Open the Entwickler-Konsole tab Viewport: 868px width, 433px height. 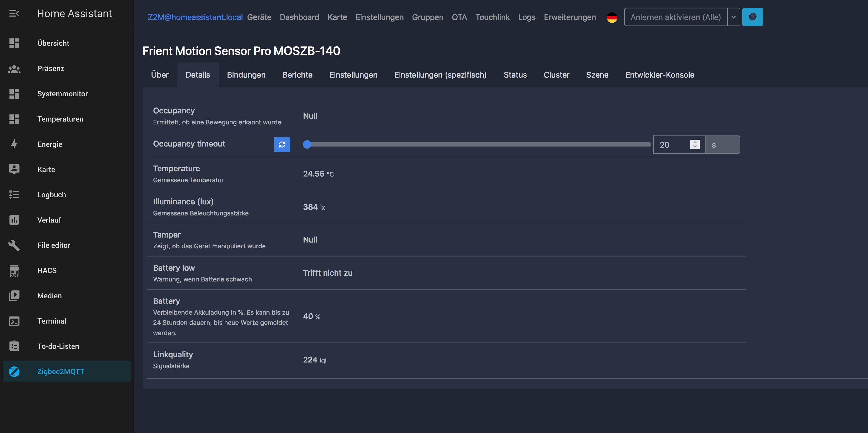659,75
